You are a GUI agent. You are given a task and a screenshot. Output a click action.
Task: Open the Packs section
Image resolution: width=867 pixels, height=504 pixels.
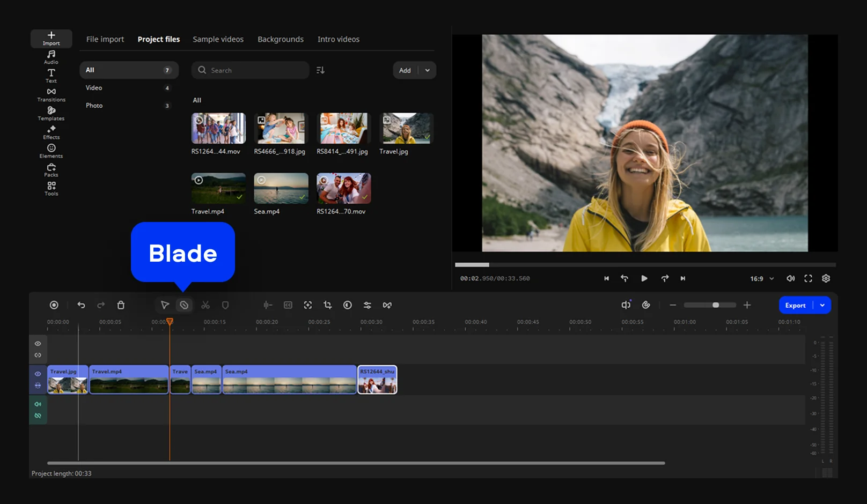click(51, 169)
